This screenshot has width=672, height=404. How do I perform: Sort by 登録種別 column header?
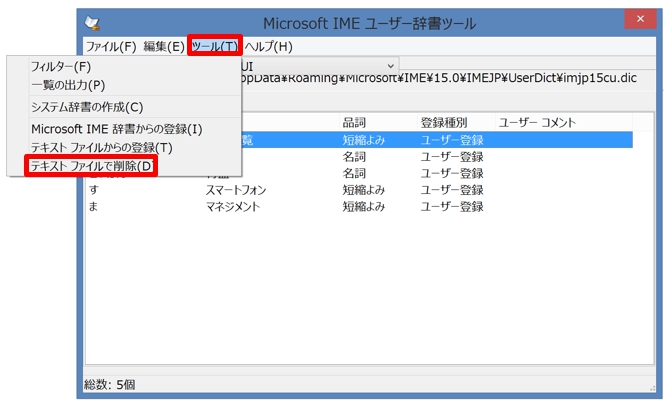[444, 123]
